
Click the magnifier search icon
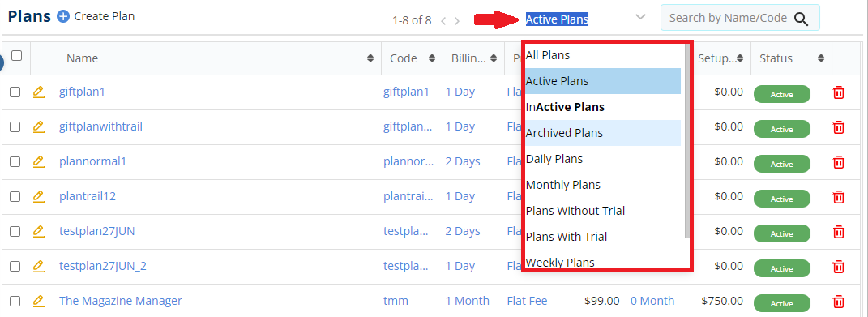[x=801, y=19]
